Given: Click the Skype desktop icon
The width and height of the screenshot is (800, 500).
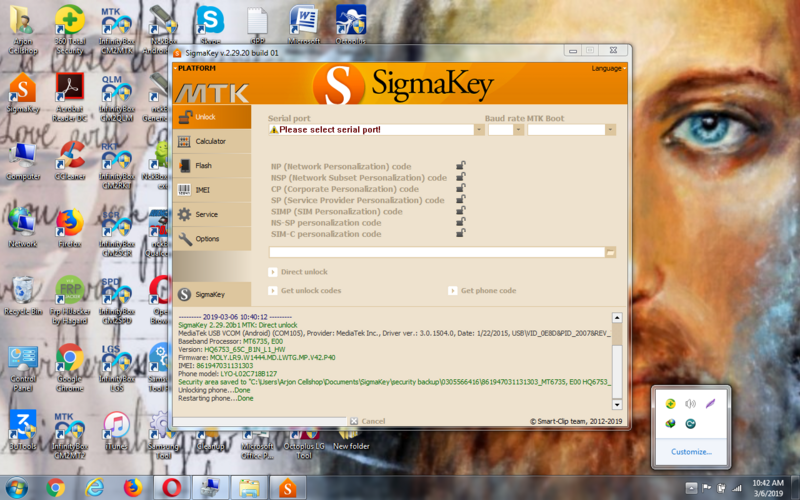Looking at the screenshot, I should tap(211, 24).
